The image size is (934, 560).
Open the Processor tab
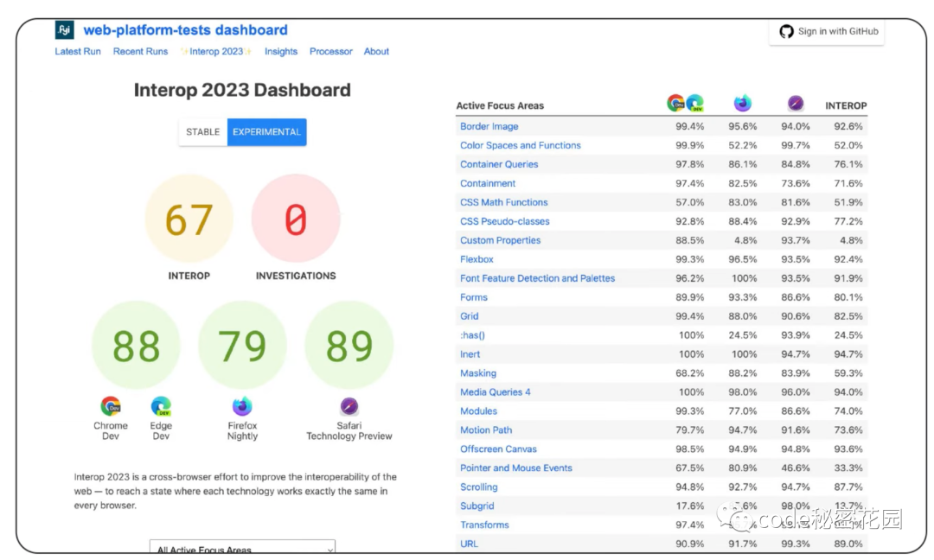(331, 51)
